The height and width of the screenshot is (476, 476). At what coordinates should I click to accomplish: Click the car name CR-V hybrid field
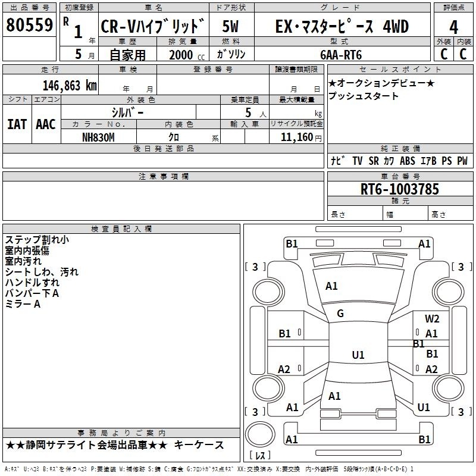click(154, 27)
